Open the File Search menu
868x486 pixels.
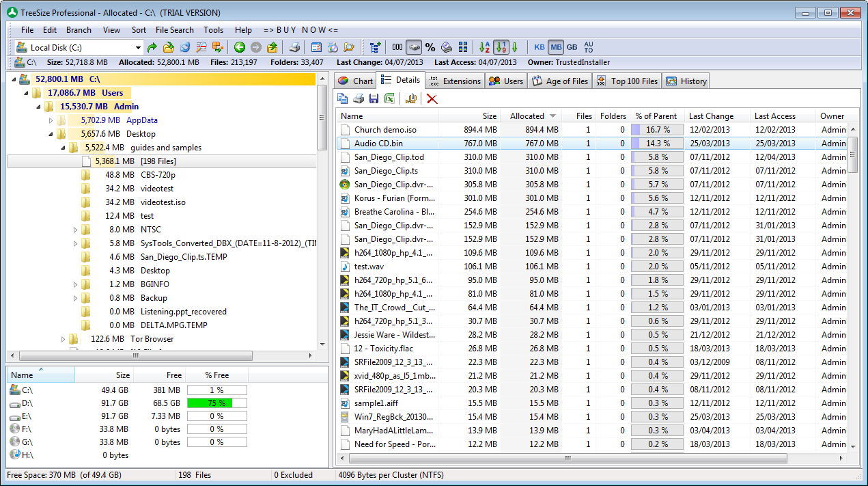click(x=174, y=29)
